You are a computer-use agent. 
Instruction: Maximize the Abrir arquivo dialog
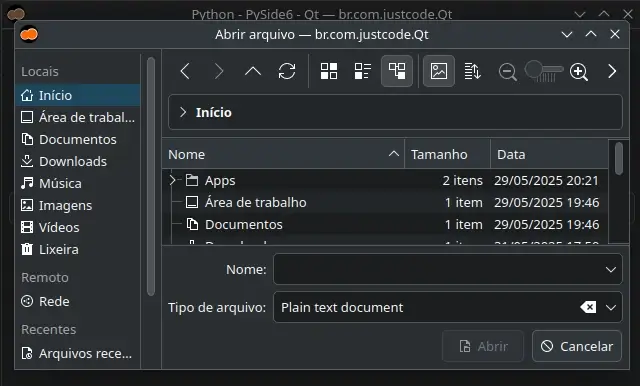pos(591,34)
